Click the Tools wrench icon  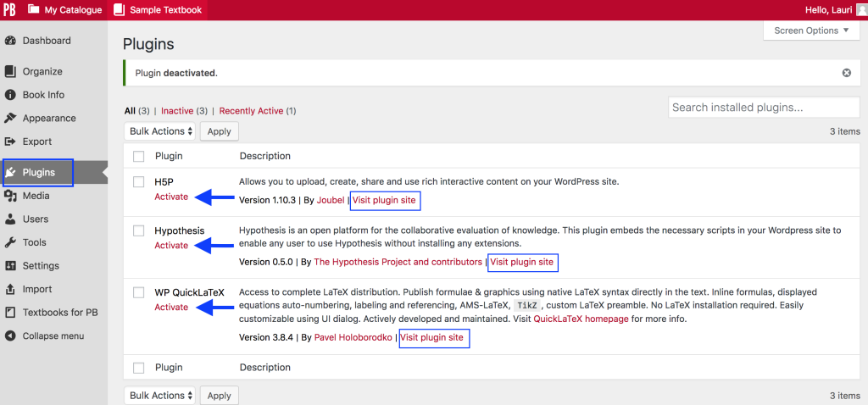(x=10, y=242)
